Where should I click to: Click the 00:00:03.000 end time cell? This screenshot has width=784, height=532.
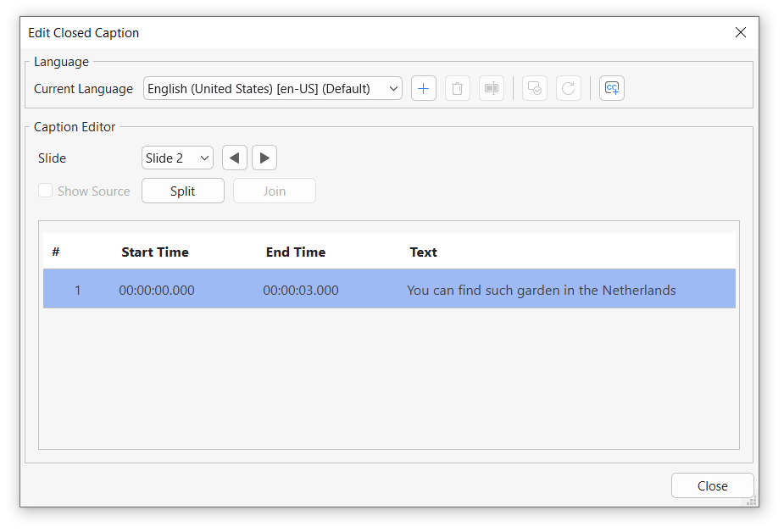click(301, 290)
